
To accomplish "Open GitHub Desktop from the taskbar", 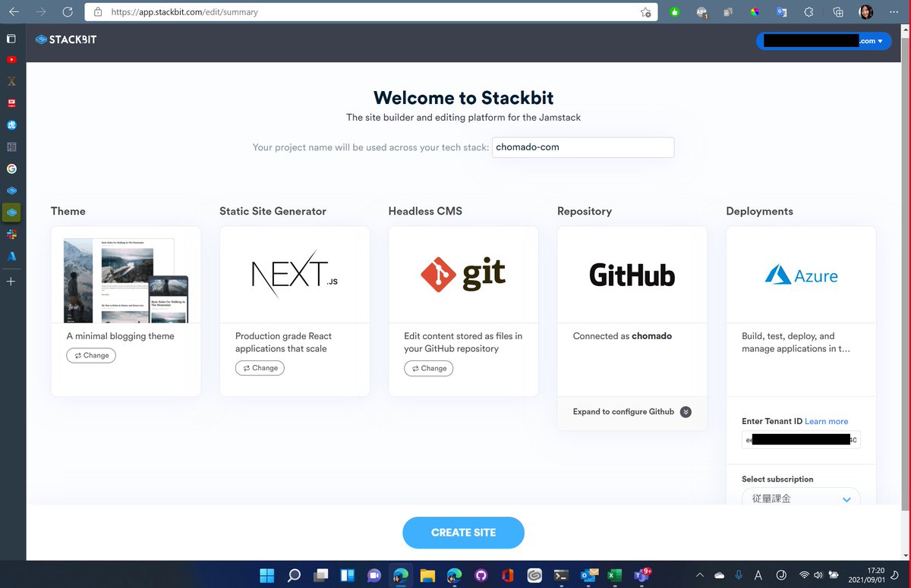I will [x=481, y=575].
